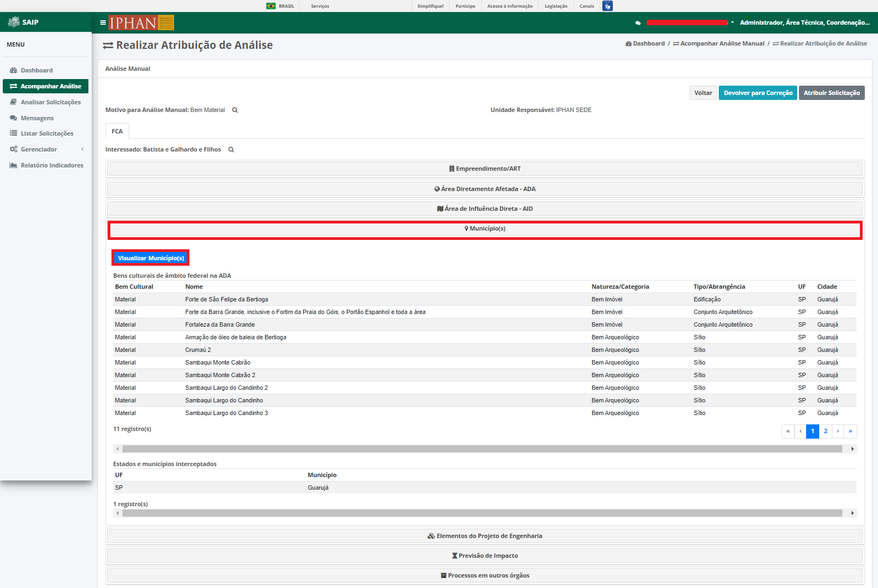Click user role text Administrador, Área Técnica
Screen dimensions: 878x588
click(x=804, y=23)
